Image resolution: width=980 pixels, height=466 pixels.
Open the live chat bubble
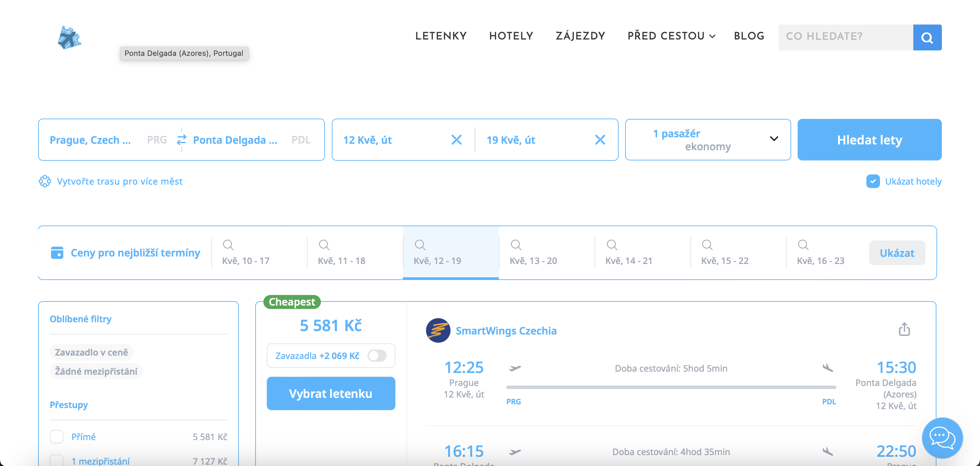pyautogui.click(x=942, y=438)
